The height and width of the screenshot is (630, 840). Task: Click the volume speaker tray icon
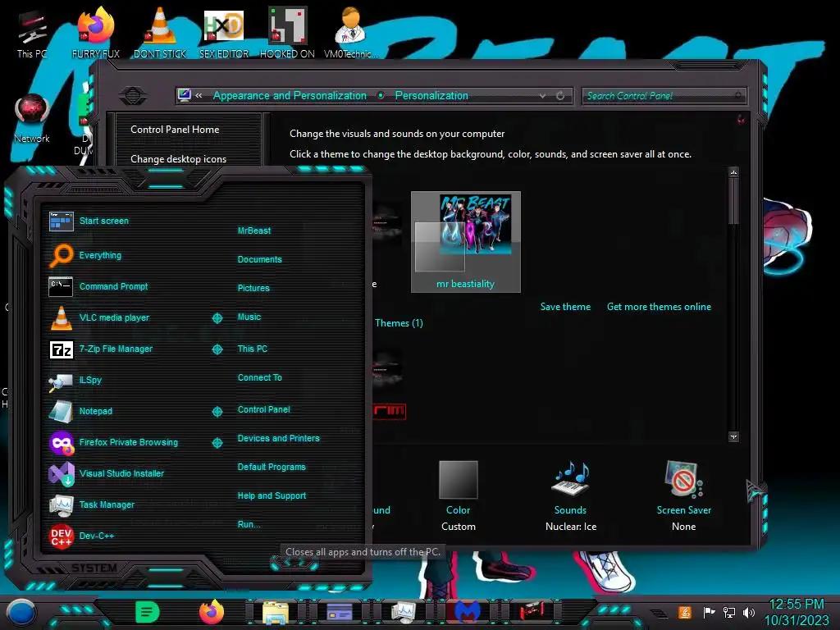click(749, 612)
